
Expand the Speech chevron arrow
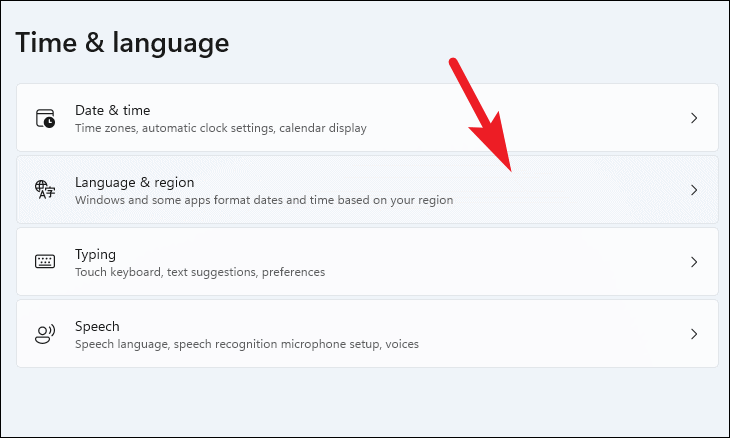(694, 334)
